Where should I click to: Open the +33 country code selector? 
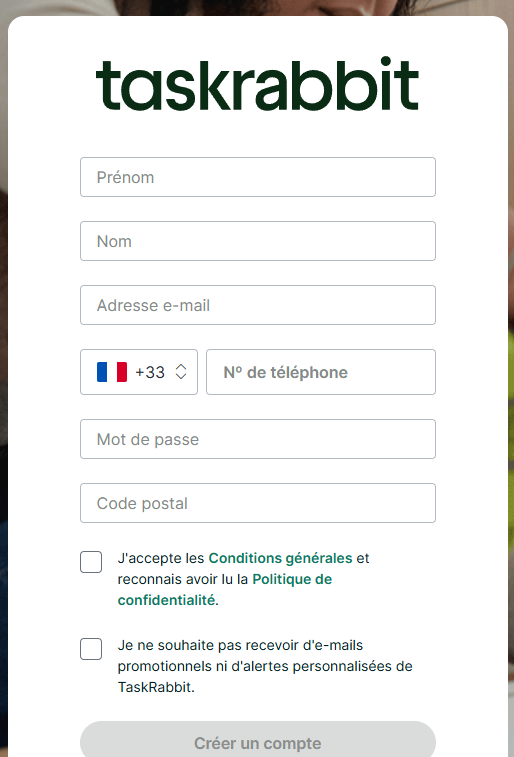point(139,372)
